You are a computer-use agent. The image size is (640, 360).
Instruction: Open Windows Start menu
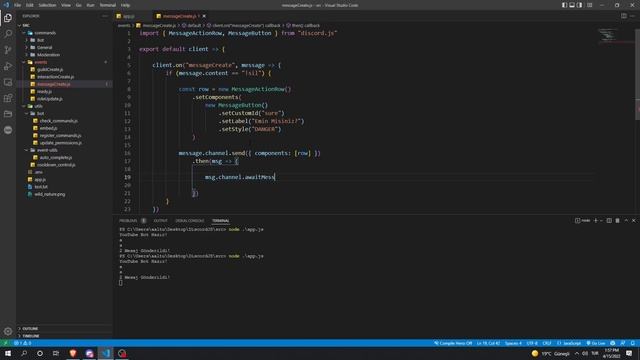pos(8,353)
